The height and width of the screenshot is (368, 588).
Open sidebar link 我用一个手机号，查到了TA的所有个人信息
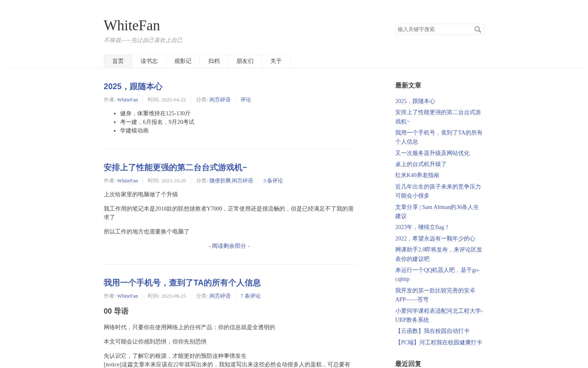click(439, 137)
